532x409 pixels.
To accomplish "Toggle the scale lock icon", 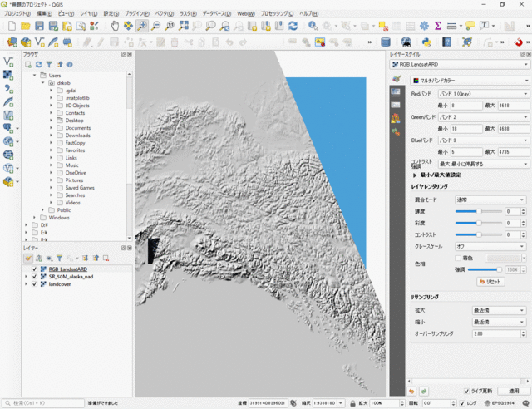I will (x=352, y=403).
